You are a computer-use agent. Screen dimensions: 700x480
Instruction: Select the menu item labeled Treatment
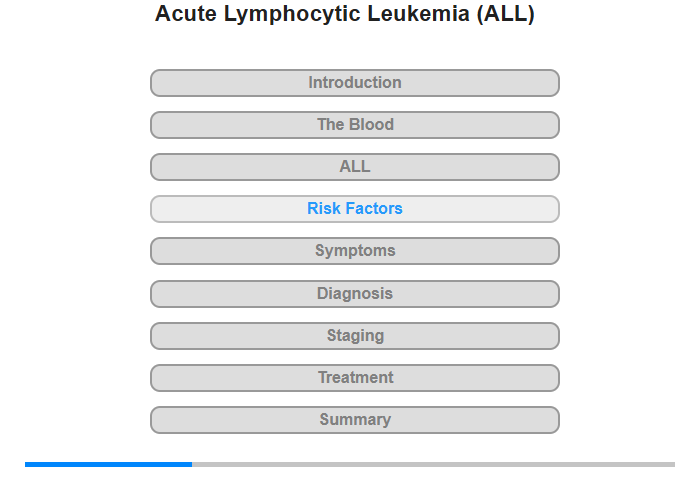(x=355, y=378)
